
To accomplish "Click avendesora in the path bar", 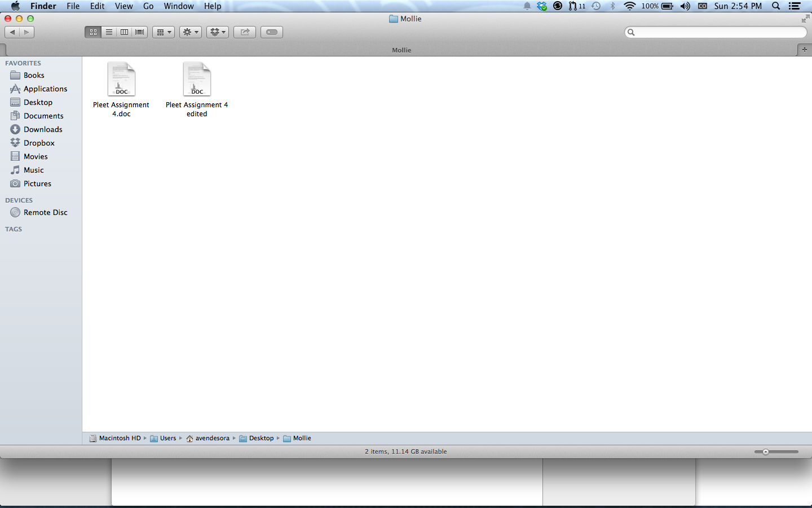I will point(212,438).
